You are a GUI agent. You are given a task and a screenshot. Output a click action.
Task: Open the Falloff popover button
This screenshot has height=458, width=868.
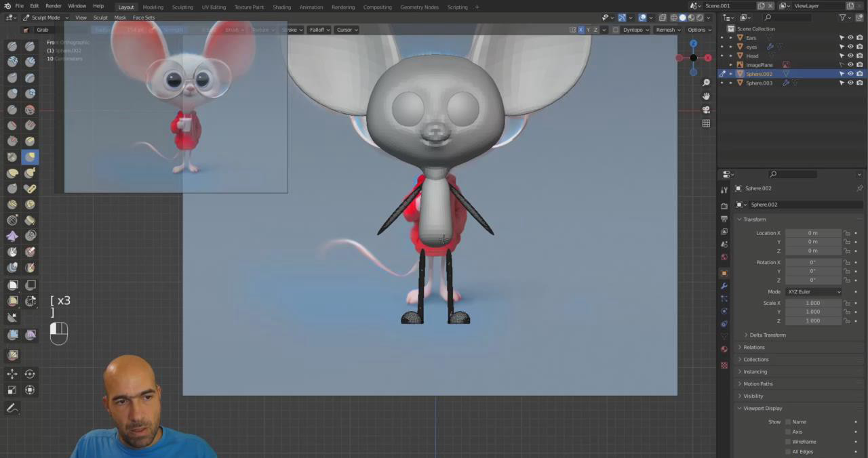point(319,30)
